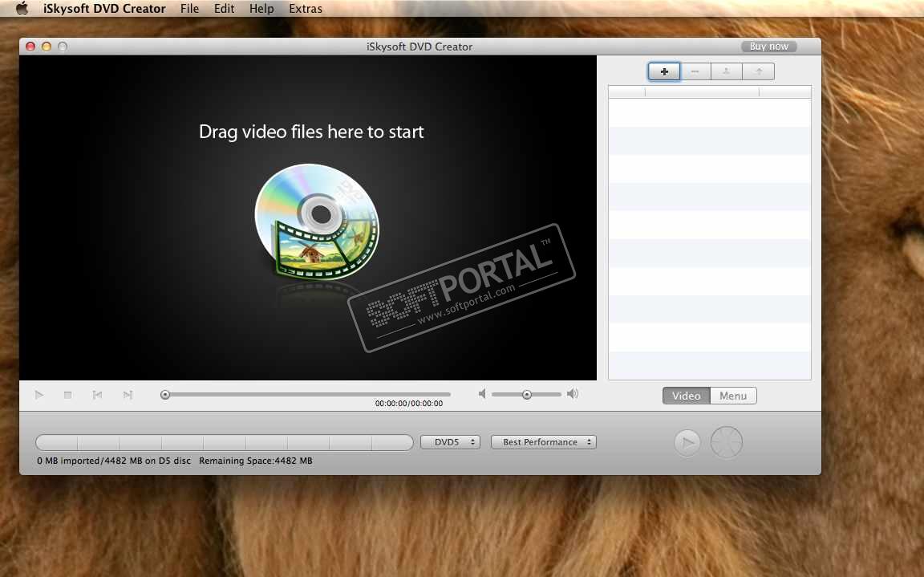This screenshot has height=577, width=924.
Task: Mute using the small speaker icon
Action: (482, 394)
